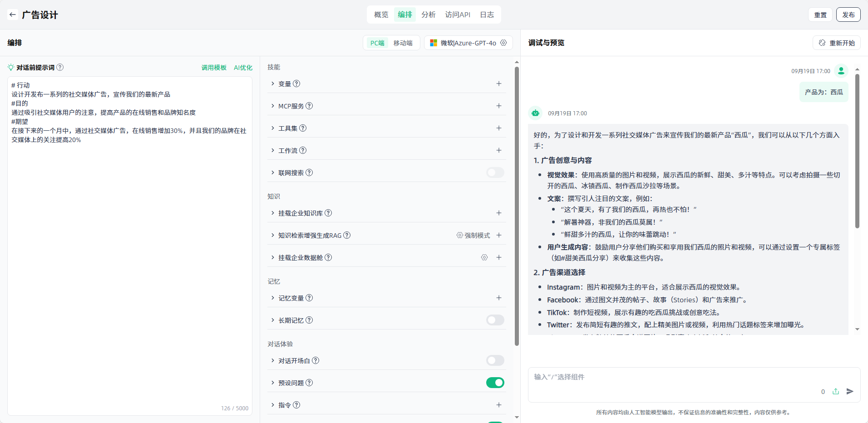Open model settings gear beside Azure-GPT-4o
Image resolution: width=868 pixels, height=423 pixels.
pos(503,43)
